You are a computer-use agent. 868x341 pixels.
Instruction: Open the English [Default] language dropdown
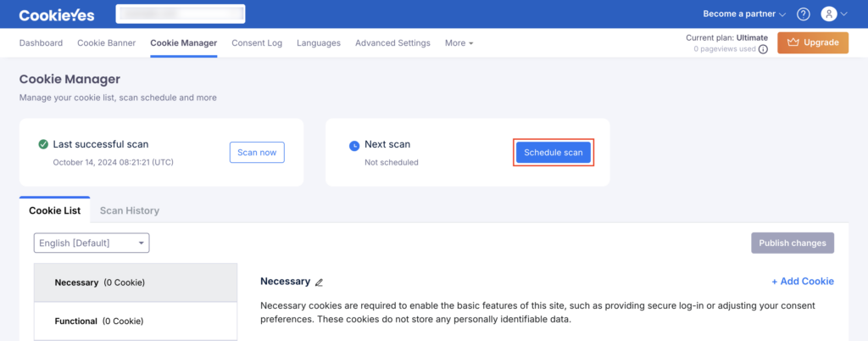[x=92, y=243]
